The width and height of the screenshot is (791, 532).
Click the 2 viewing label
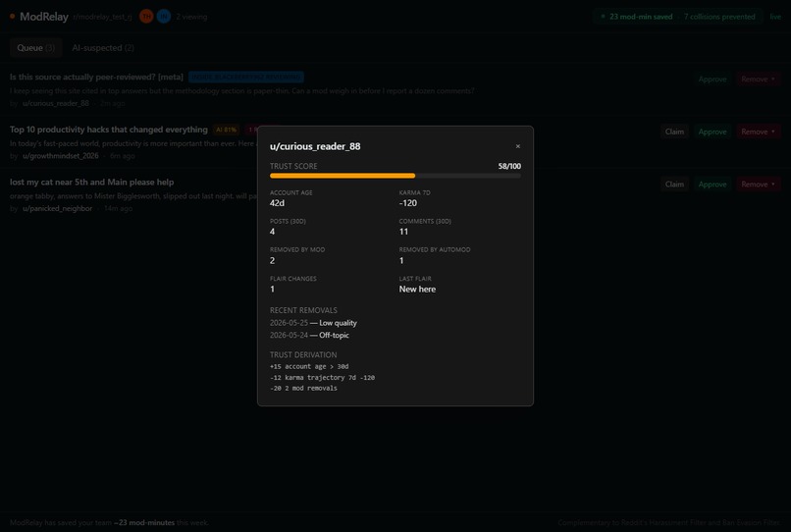click(191, 17)
